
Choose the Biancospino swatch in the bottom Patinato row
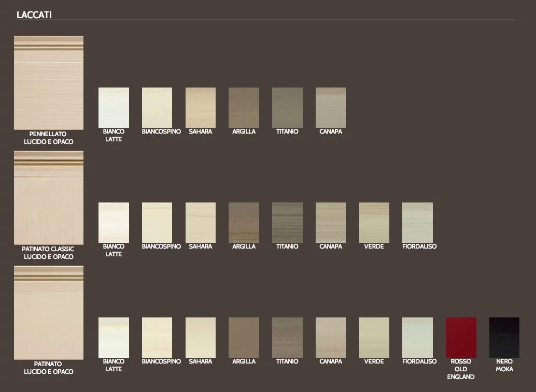point(157,338)
